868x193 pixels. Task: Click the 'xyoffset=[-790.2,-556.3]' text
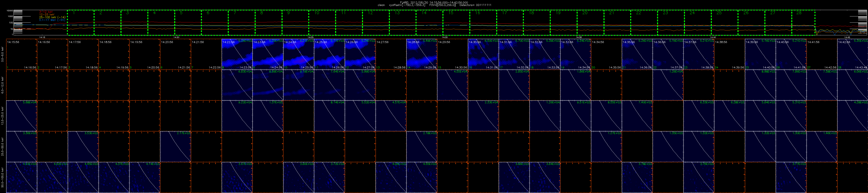pyautogui.click(x=407, y=5)
